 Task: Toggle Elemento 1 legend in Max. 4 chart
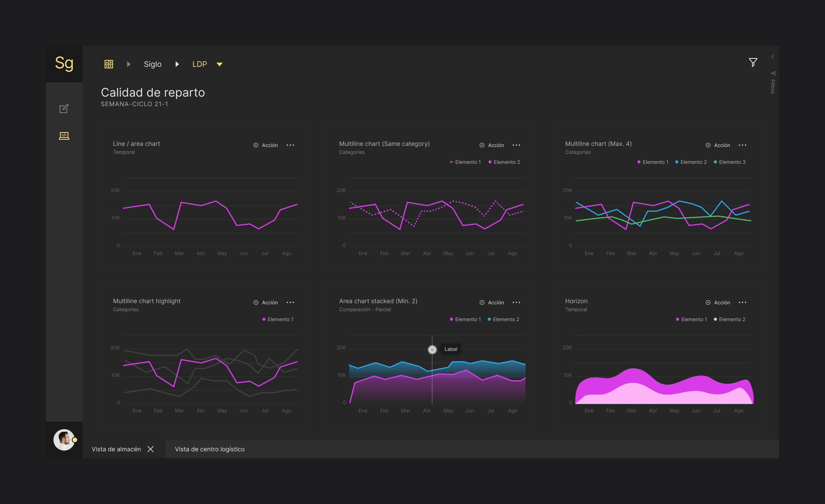[653, 162]
